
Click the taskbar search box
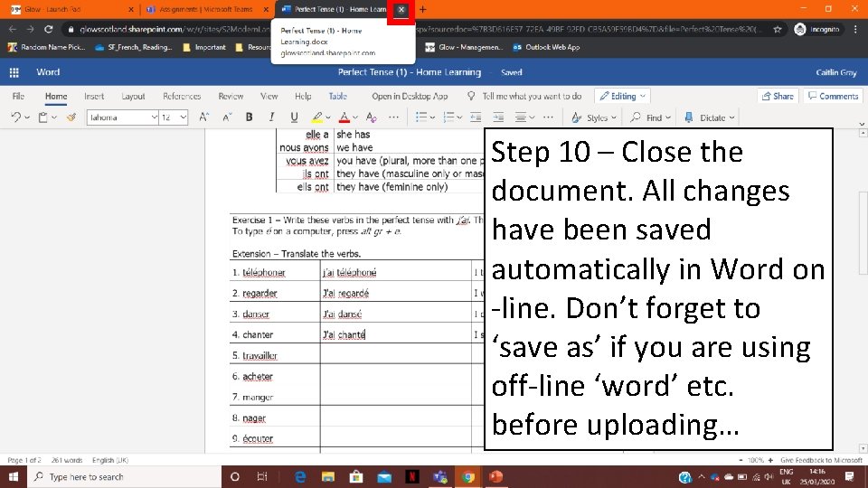[124, 477]
